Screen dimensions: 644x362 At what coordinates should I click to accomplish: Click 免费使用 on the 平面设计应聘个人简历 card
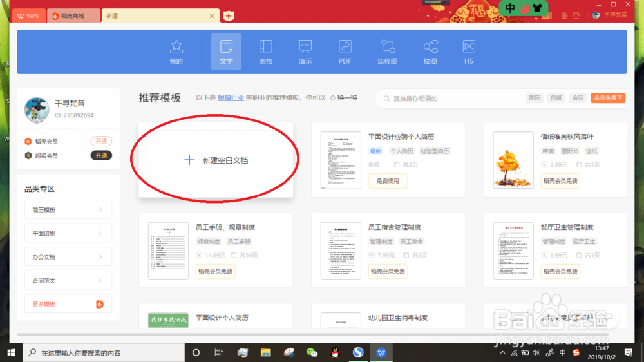388,181
